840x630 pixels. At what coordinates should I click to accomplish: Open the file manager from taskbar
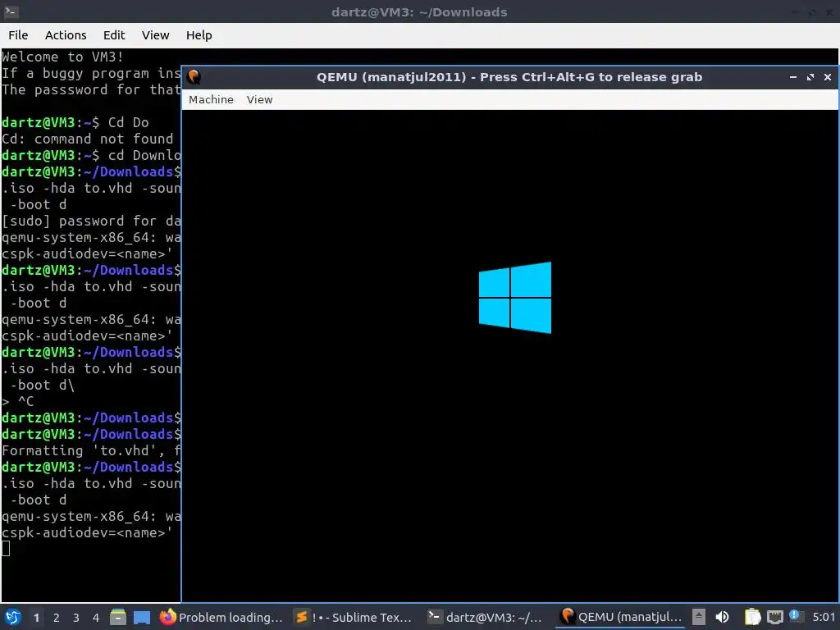(x=118, y=617)
